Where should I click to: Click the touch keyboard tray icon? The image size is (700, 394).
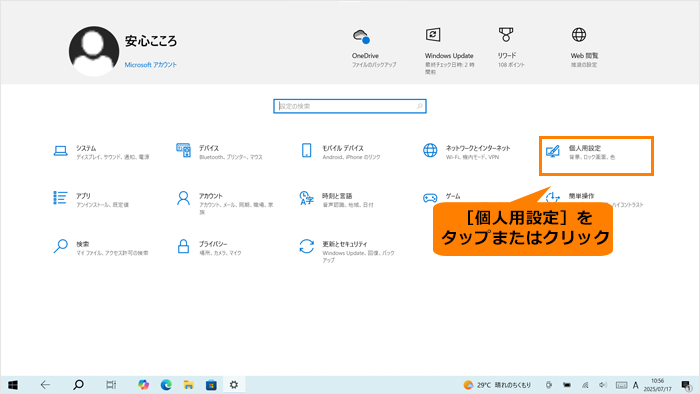(x=621, y=385)
